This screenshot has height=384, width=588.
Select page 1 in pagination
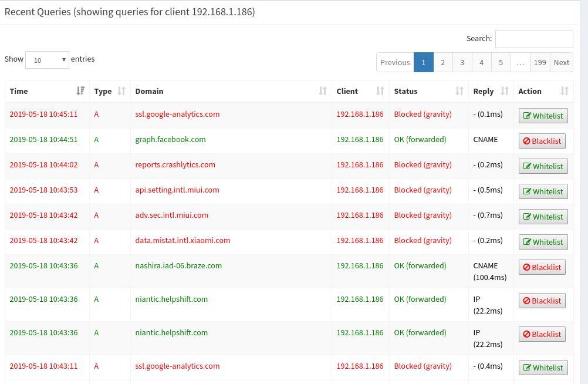point(423,62)
